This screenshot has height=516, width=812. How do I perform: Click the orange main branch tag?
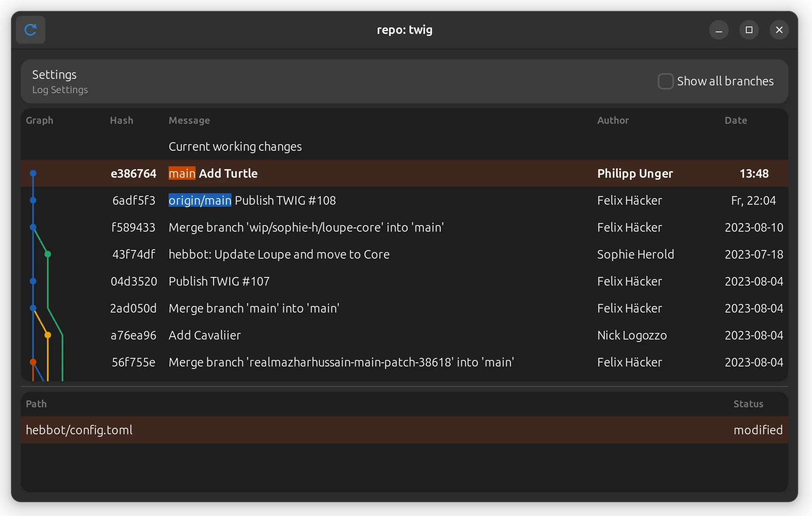coord(182,174)
